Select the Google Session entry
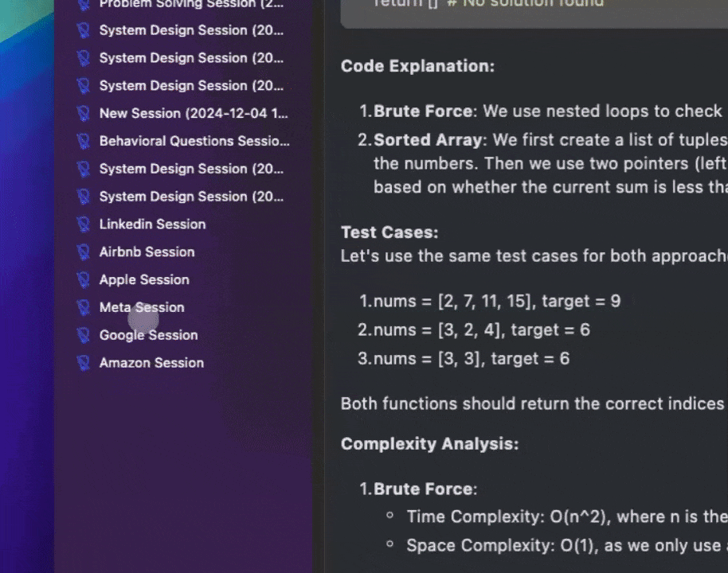This screenshot has height=573, width=728. (148, 335)
